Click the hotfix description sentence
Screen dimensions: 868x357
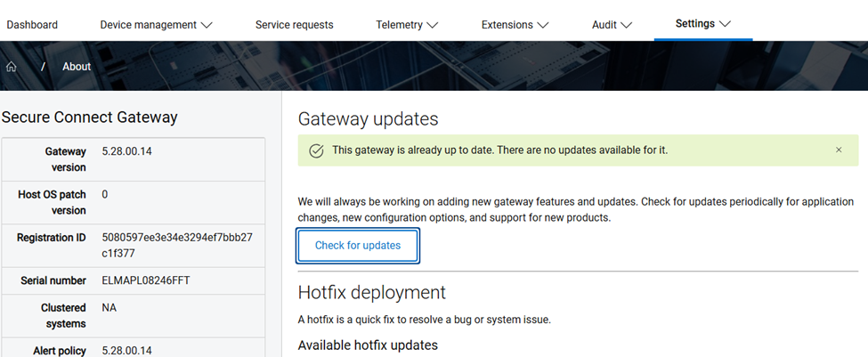click(x=424, y=320)
